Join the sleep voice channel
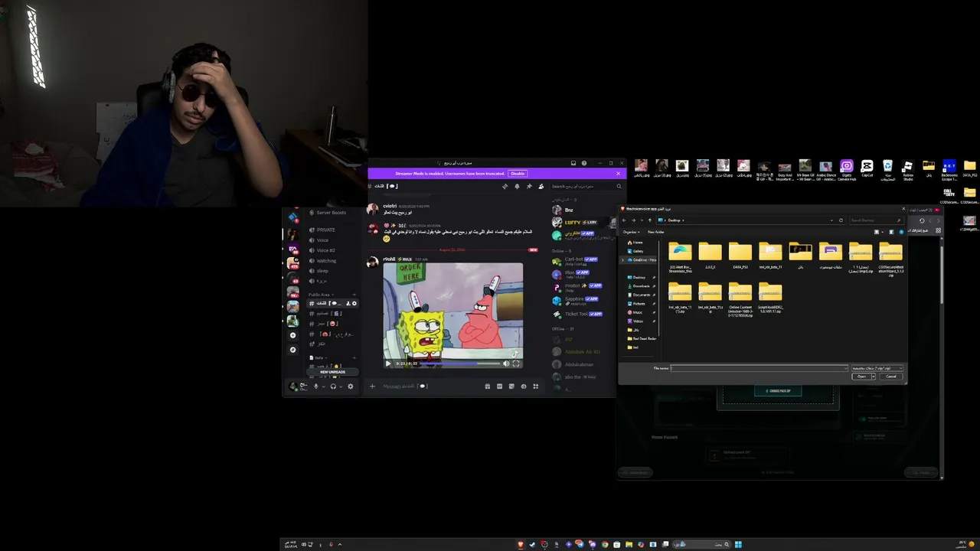Viewport: 980px width, 551px height. tap(323, 271)
